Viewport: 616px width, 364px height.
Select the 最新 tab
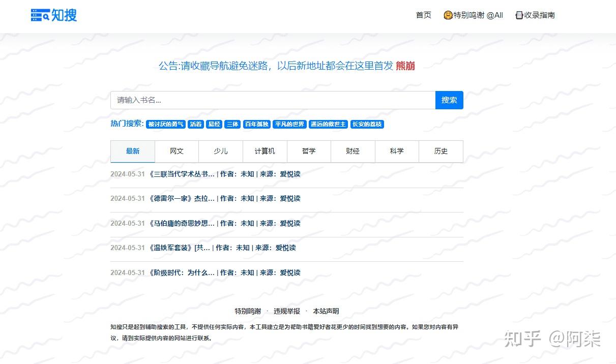(132, 151)
